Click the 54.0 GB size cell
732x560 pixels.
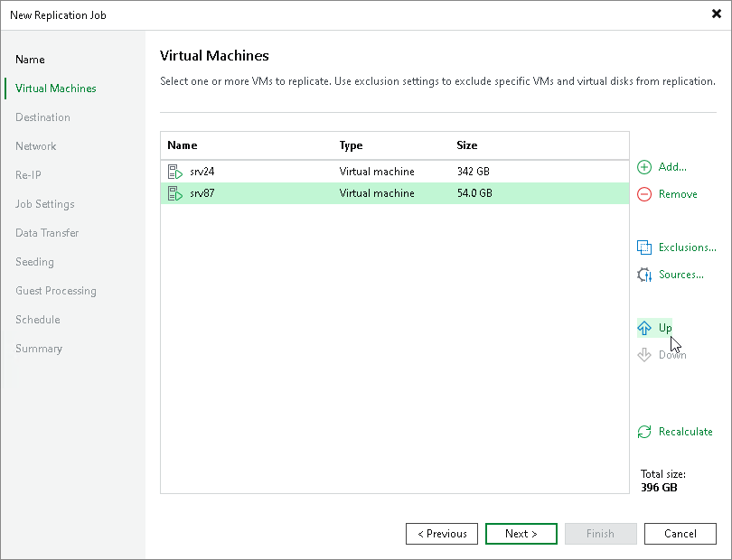(x=474, y=193)
